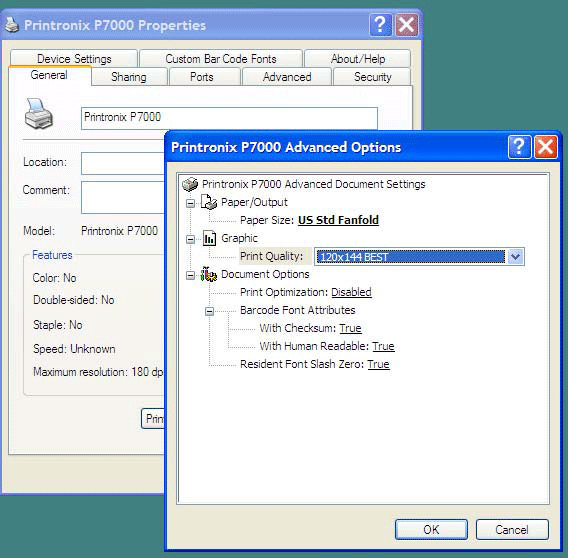This screenshot has height=558, width=568.
Task: Click the Document Options icon
Action: point(209,274)
